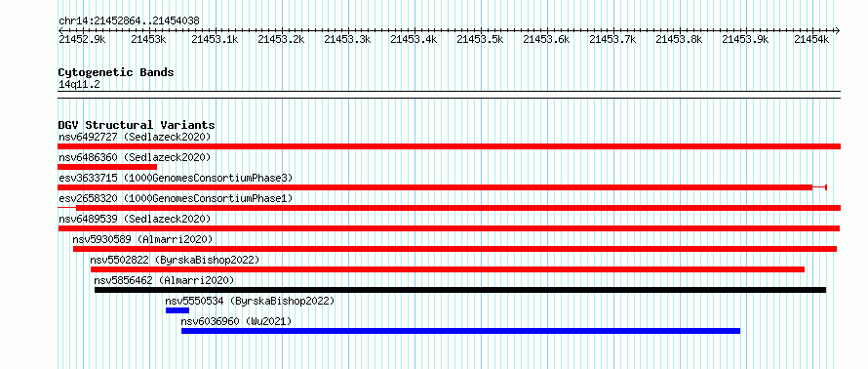The height and width of the screenshot is (369, 868).
Task: Select the 14q11.2 band label
Action: [80, 84]
